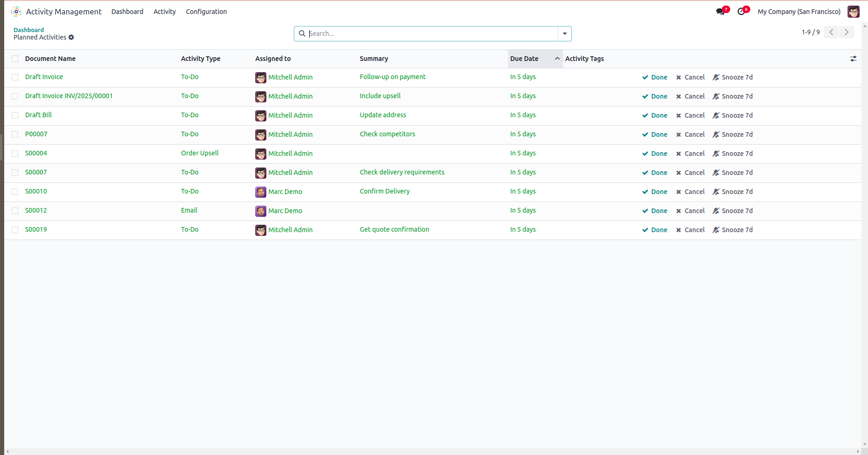This screenshot has height=455, width=868.
Task: Mark the S00007 activity as Done
Action: pos(655,173)
